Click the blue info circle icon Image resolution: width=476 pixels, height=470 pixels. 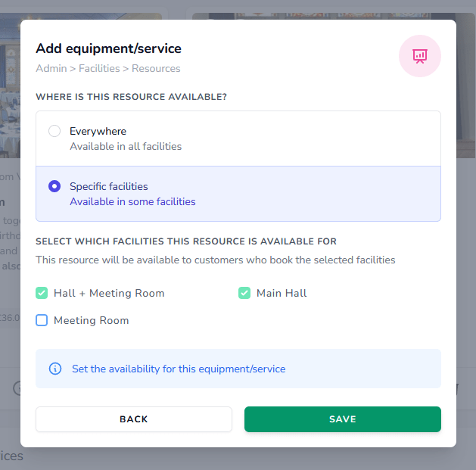[55, 369]
